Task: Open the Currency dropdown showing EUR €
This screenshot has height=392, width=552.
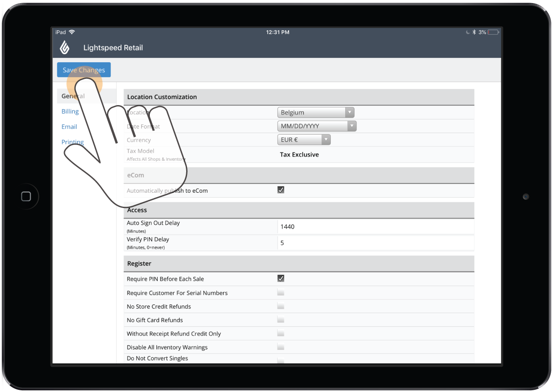Action: pos(304,140)
